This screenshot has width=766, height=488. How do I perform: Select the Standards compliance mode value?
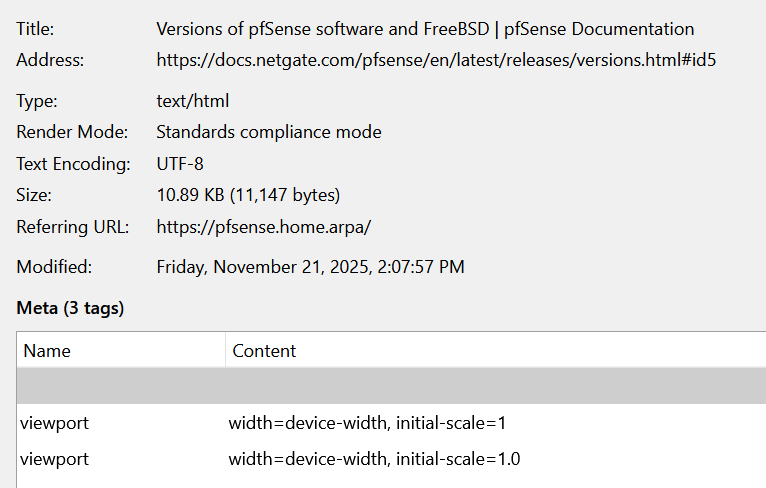[269, 132]
